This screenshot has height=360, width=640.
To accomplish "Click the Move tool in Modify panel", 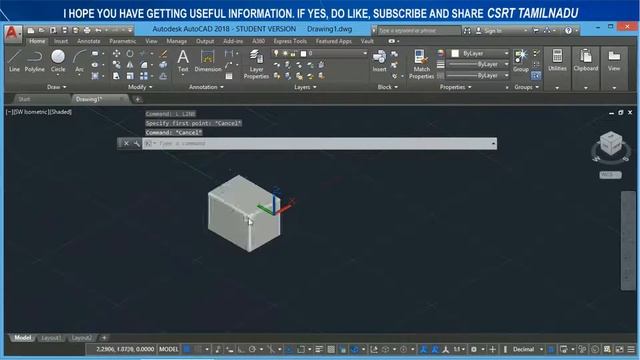I will tap(116, 53).
